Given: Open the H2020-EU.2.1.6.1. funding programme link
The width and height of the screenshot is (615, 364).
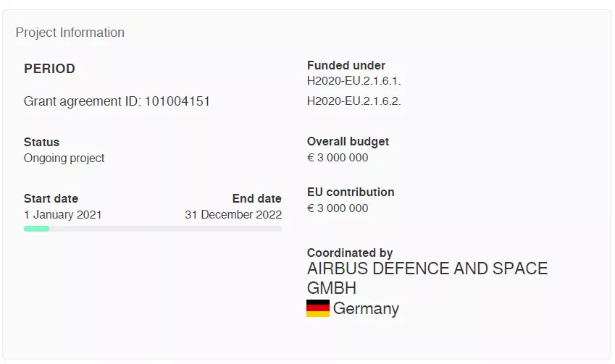Looking at the screenshot, I should (353, 81).
